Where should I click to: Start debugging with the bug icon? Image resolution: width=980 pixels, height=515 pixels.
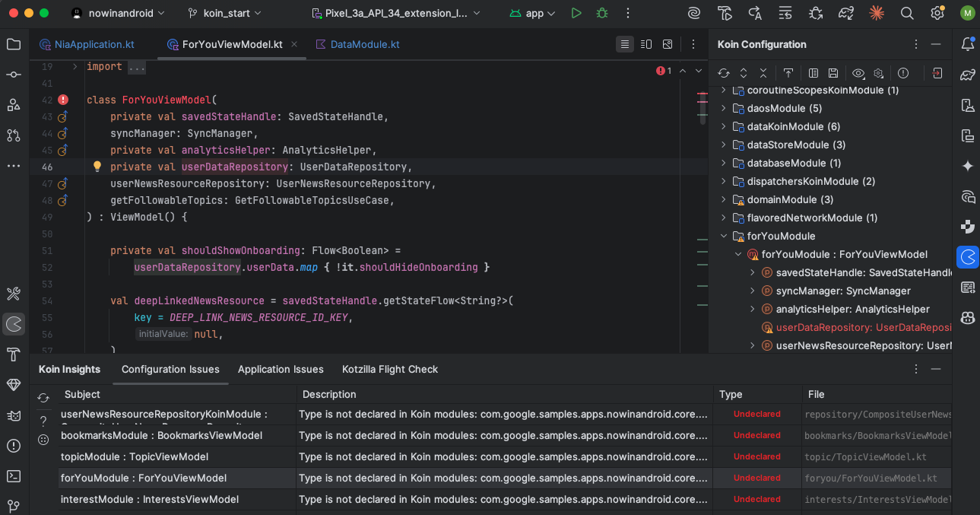coord(602,13)
